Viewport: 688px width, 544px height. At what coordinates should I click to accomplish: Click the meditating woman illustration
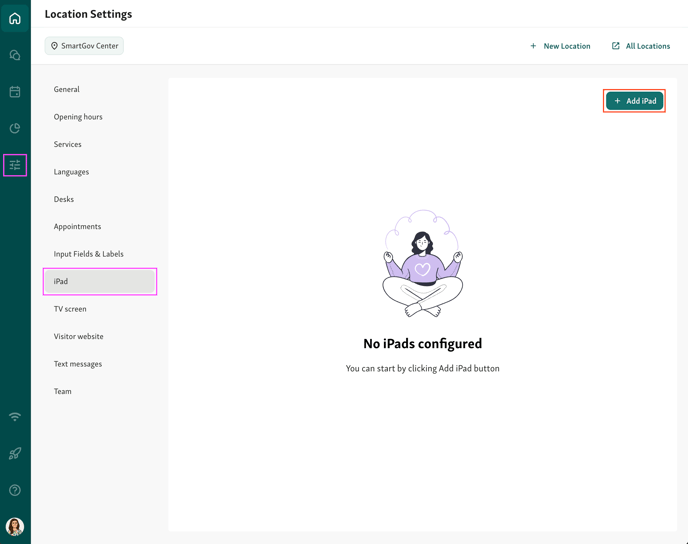(x=423, y=263)
